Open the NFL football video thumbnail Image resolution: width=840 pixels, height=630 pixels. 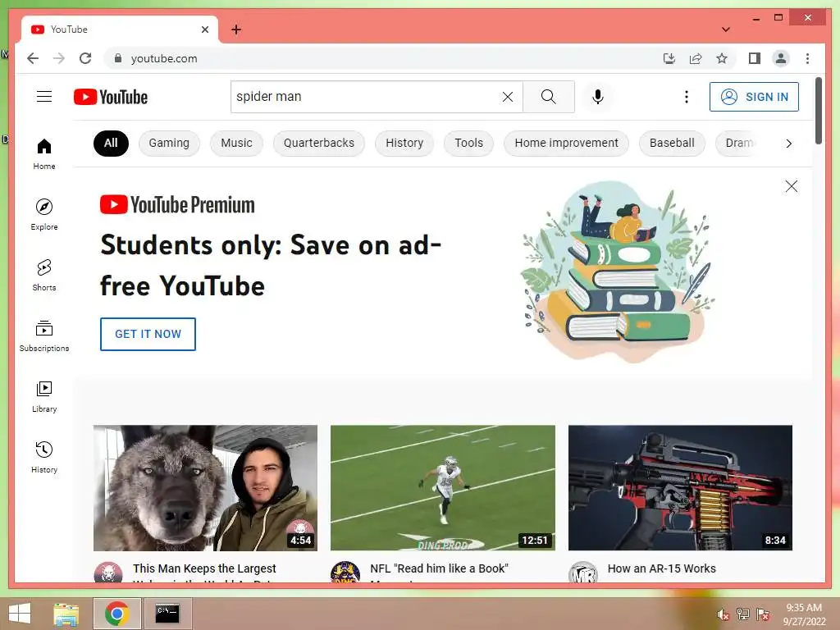pyautogui.click(x=442, y=488)
